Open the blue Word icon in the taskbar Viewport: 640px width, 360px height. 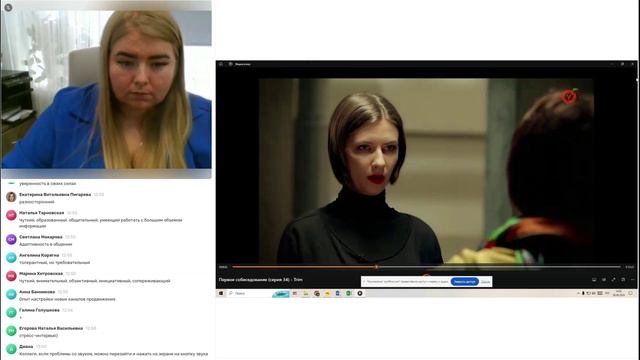[338, 293]
